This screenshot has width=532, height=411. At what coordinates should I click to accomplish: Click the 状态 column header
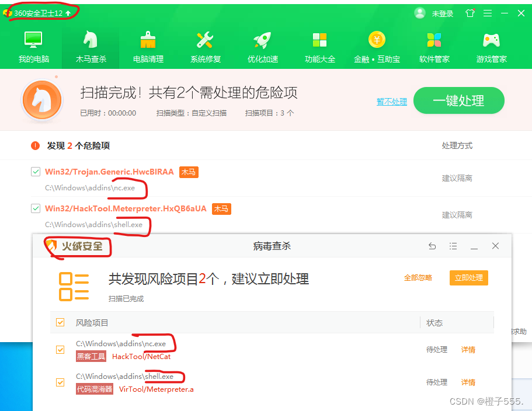pos(434,323)
